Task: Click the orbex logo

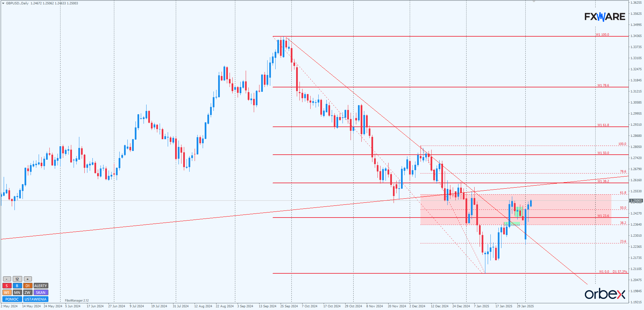Action: tap(605, 294)
